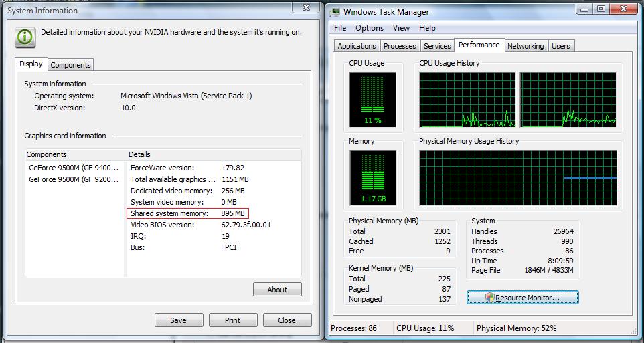Click the Save button in System Information
644x343 pixels.
[x=178, y=320]
